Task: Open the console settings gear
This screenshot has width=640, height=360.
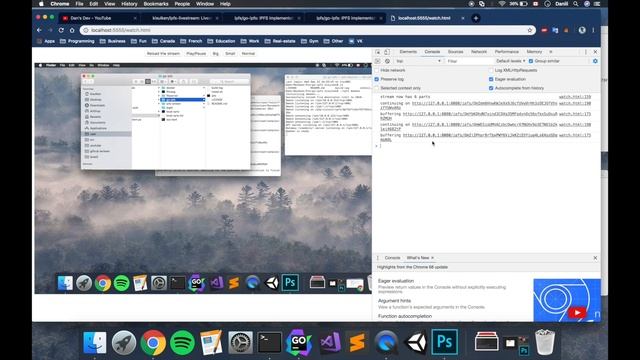Action: [595, 61]
